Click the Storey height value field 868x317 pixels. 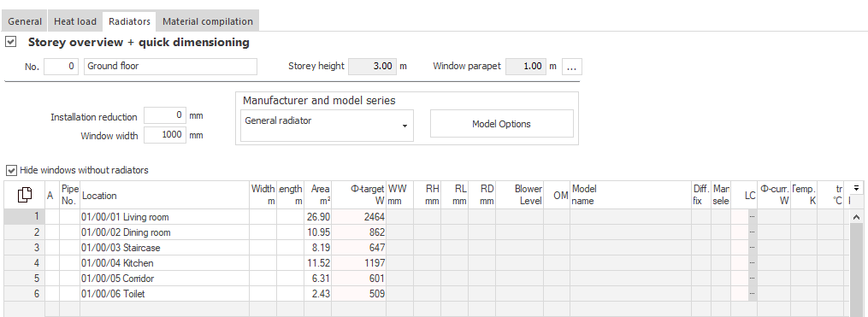373,67
